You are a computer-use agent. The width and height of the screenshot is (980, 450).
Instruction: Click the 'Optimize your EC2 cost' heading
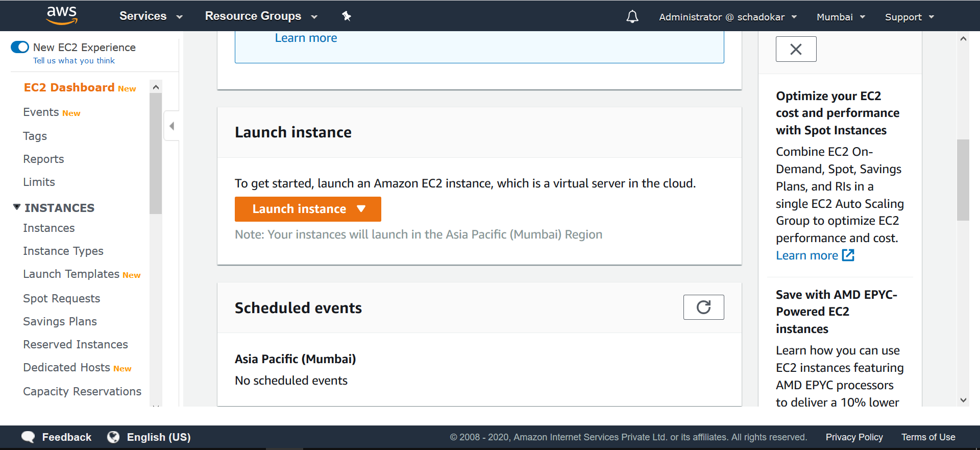click(838, 113)
